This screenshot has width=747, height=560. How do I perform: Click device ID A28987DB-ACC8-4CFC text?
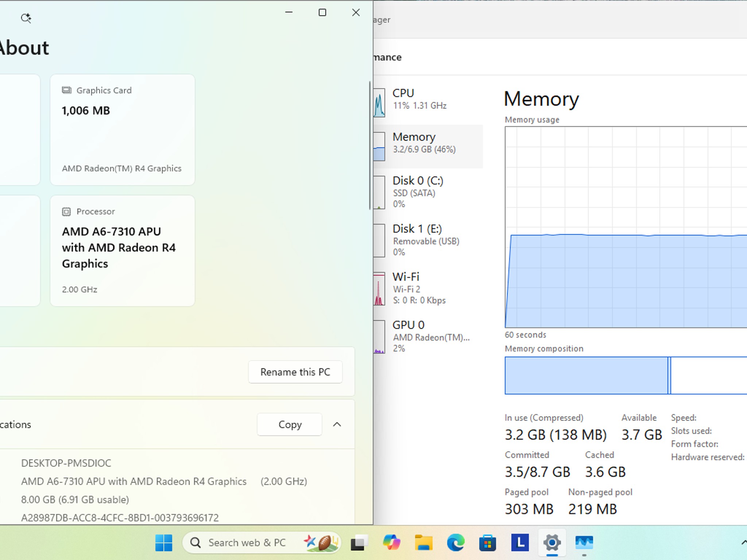pos(120,518)
